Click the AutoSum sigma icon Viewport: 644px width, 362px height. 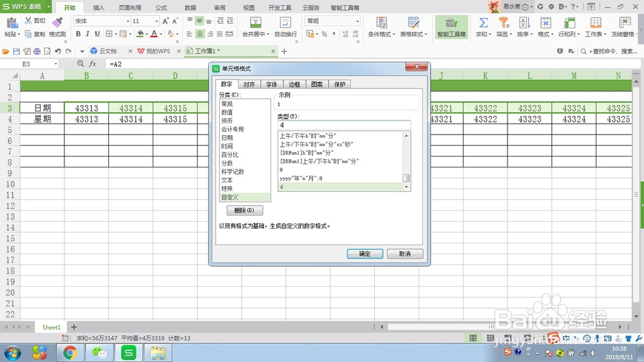pos(484,23)
